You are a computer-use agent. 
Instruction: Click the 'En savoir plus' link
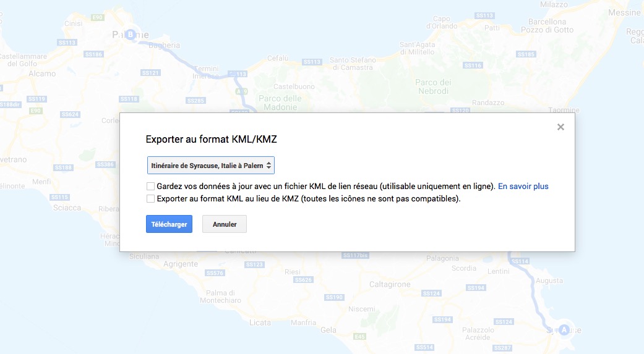pos(523,186)
